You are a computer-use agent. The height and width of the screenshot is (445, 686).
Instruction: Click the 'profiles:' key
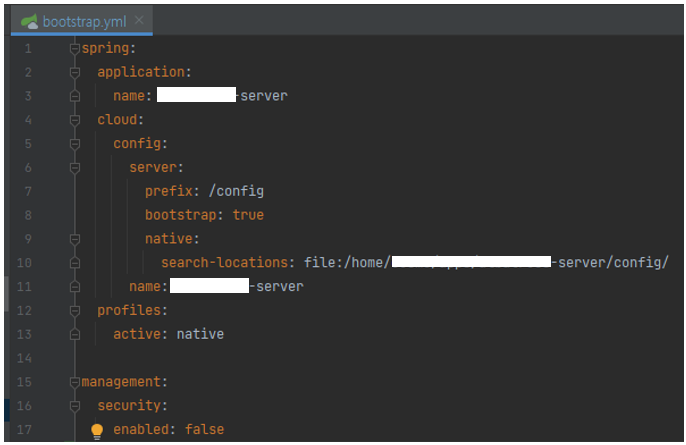click(x=132, y=311)
